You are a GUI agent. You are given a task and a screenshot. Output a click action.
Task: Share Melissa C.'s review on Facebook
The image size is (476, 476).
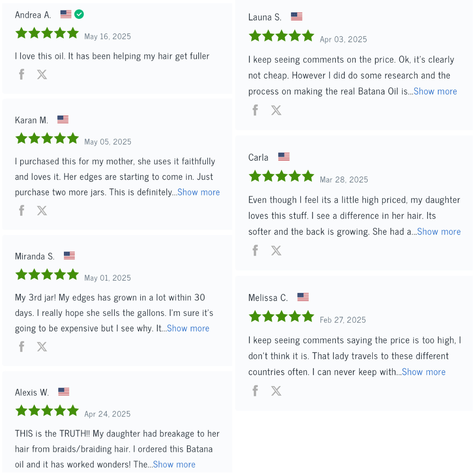point(255,391)
